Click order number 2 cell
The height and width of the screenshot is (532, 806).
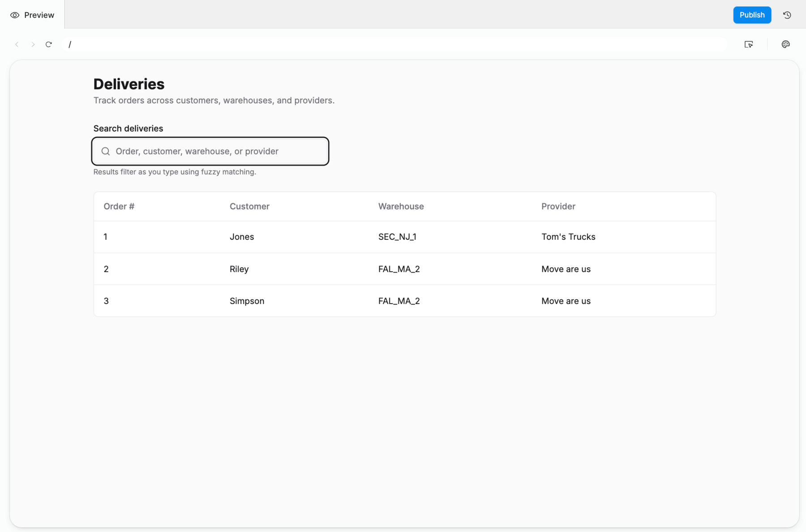106,269
